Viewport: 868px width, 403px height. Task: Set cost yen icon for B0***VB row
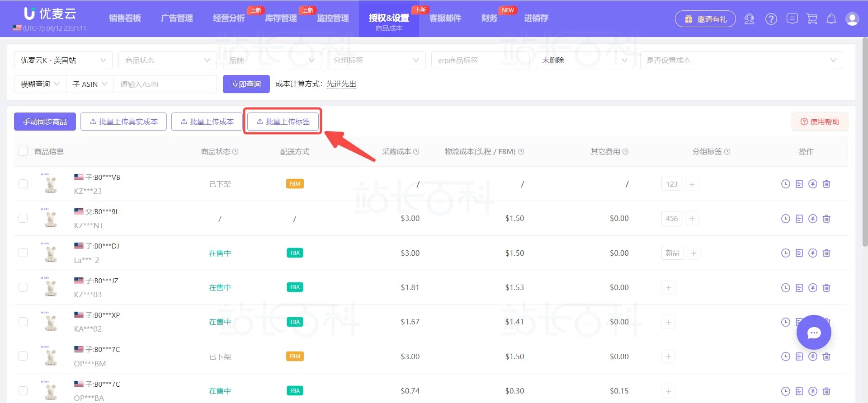click(x=813, y=184)
